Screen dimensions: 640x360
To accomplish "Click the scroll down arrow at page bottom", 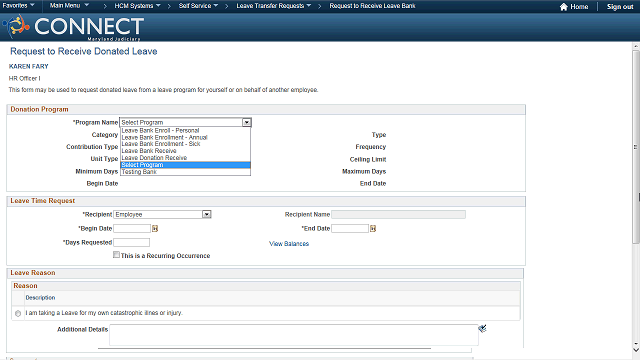I will tap(636, 350).
